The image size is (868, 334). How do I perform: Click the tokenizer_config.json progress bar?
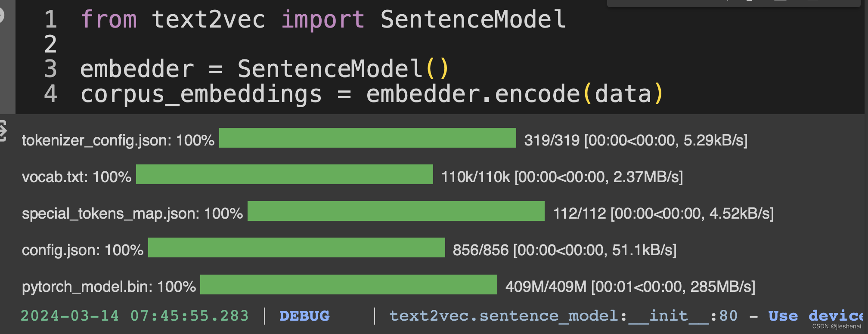(367, 138)
